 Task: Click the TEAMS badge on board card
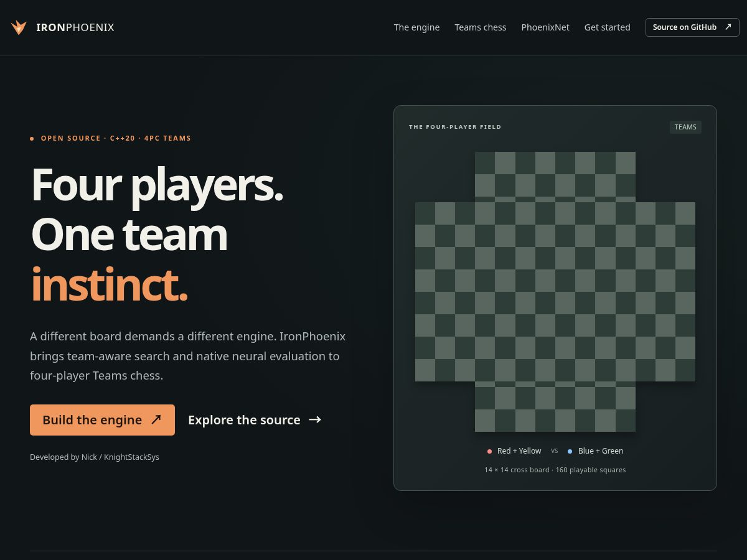pos(685,127)
